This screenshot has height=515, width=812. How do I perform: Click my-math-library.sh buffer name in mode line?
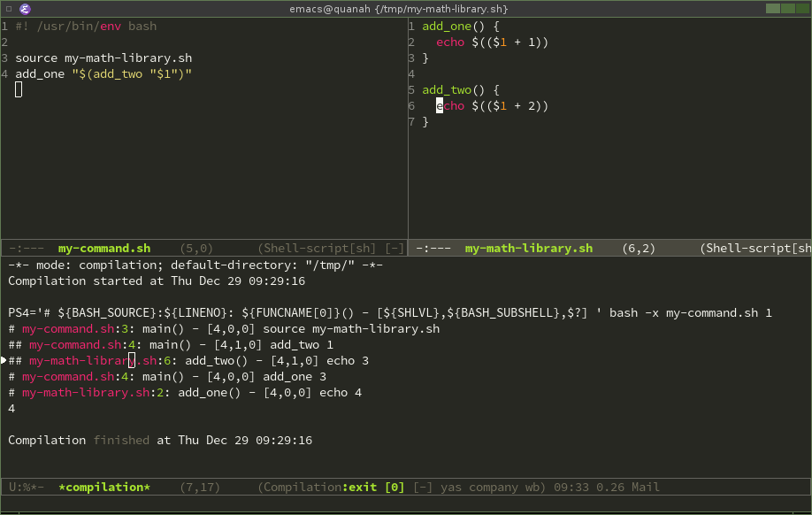(529, 249)
